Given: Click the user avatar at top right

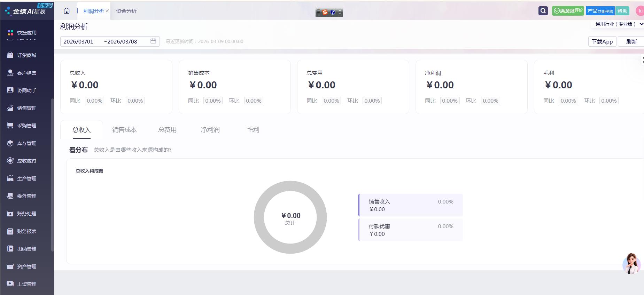Looking at the screenshot, I should pos(640,11).
